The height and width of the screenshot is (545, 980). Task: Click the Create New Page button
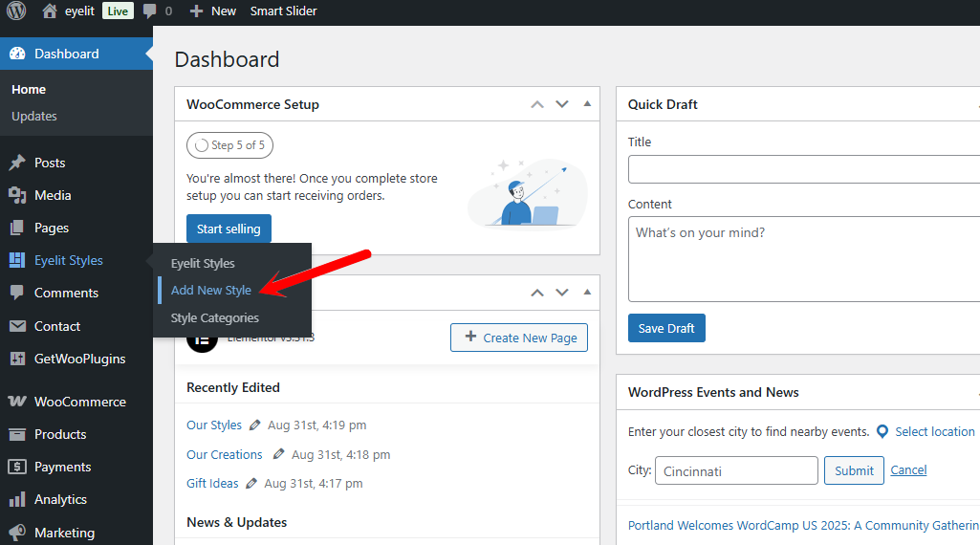point(519,338)
